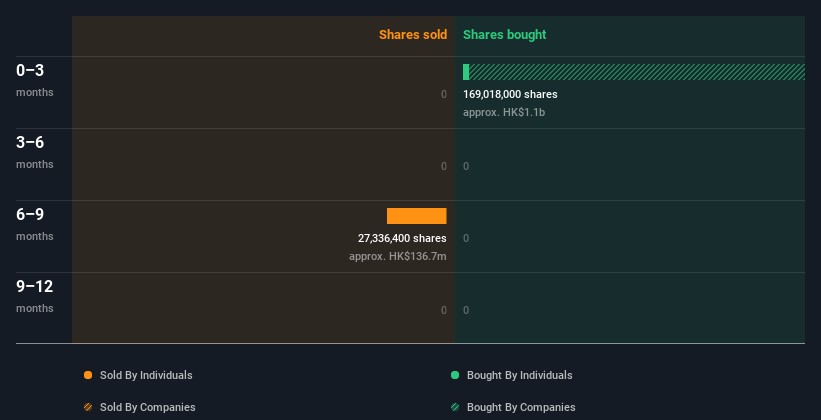The height and width of the screenshot is (420, 821).
Task: Click the orange Sold By Individuals legend dot
Action: [88, 376]
